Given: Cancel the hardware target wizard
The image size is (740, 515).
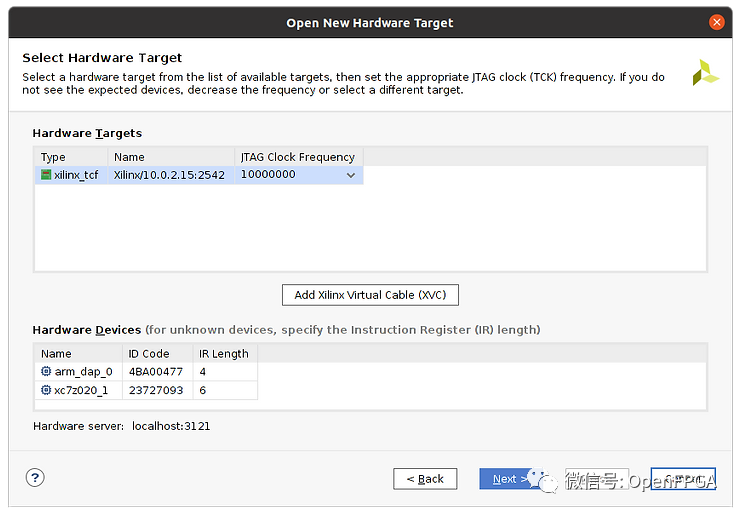Looking at the screenshot, I should coord(683,479).
